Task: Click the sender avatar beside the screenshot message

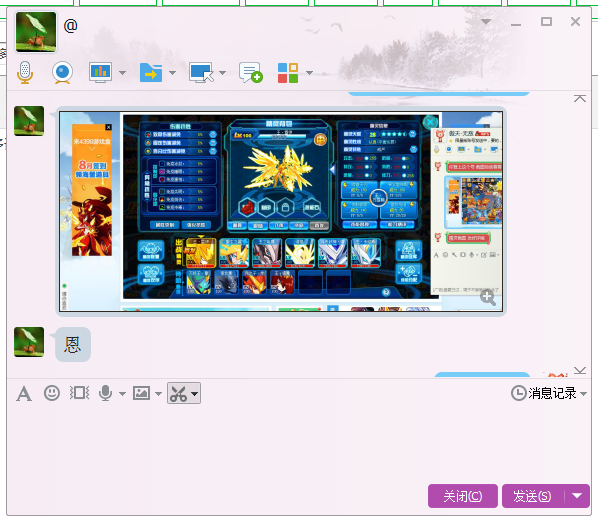Action: coord(29,121)
